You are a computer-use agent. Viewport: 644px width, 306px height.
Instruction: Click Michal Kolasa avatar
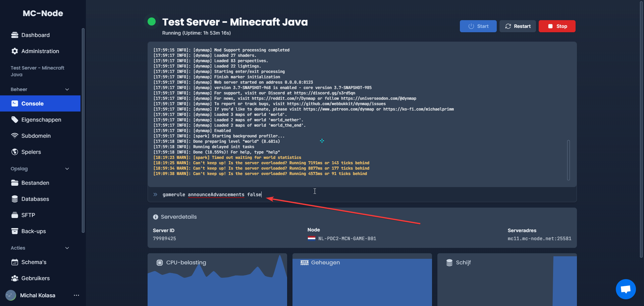11,295
